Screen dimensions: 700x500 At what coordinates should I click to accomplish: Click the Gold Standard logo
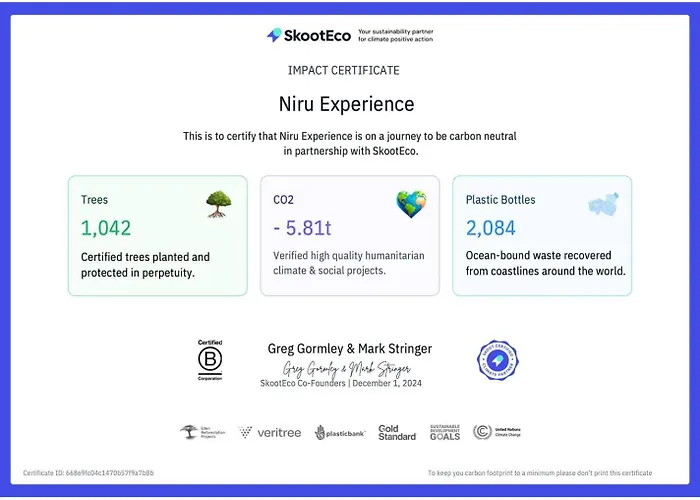click(x=397, y=432)
